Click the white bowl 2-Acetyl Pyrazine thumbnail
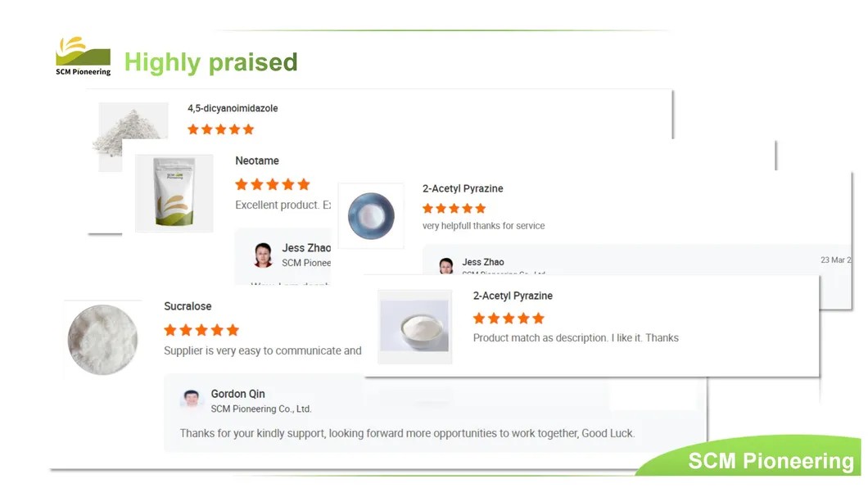This screenshot has width=868, height=488. click(x=414, y=326)
